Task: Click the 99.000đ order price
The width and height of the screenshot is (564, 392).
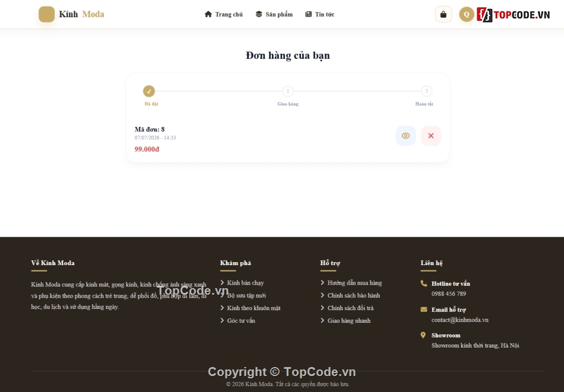Action: click(x=147, y=149)
